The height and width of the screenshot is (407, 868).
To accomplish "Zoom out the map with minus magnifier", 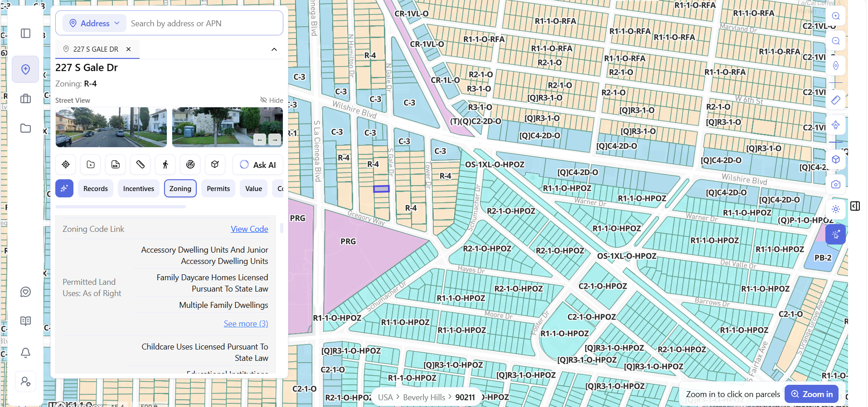I will tap(836, 41).
